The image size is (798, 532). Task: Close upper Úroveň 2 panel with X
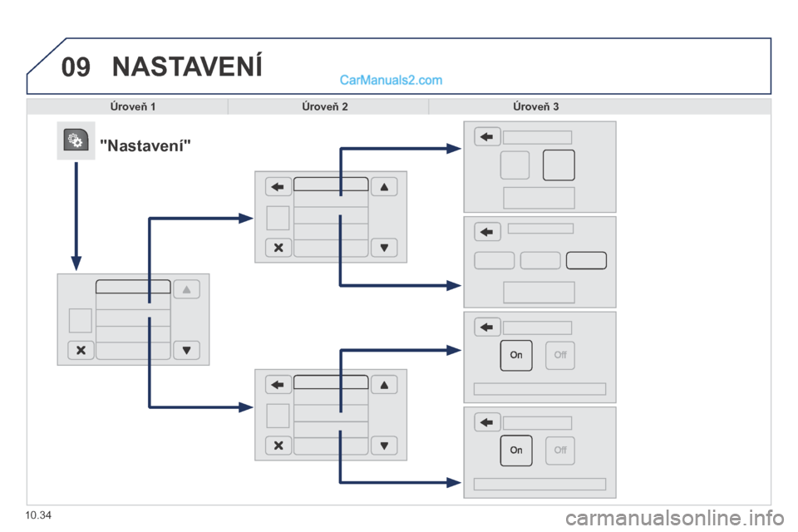278,248
